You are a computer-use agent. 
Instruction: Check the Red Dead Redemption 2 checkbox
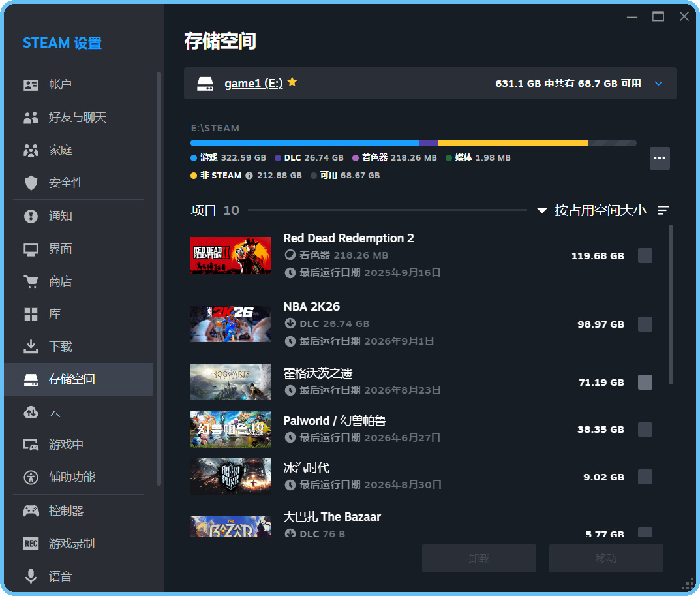click(645, 255)
